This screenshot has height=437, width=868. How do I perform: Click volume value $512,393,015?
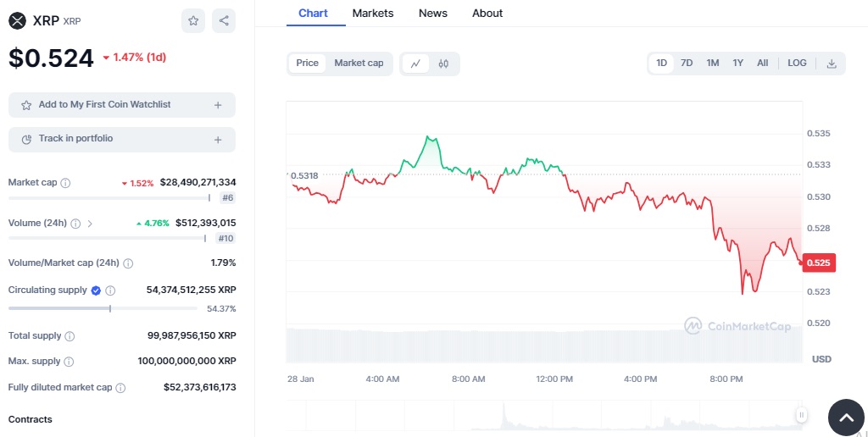pos(205,224)
